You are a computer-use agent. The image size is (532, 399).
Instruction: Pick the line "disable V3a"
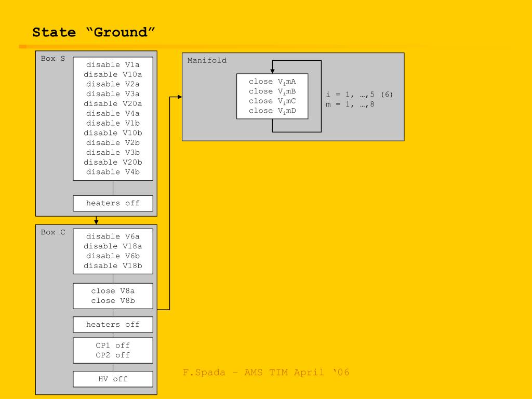113,94
